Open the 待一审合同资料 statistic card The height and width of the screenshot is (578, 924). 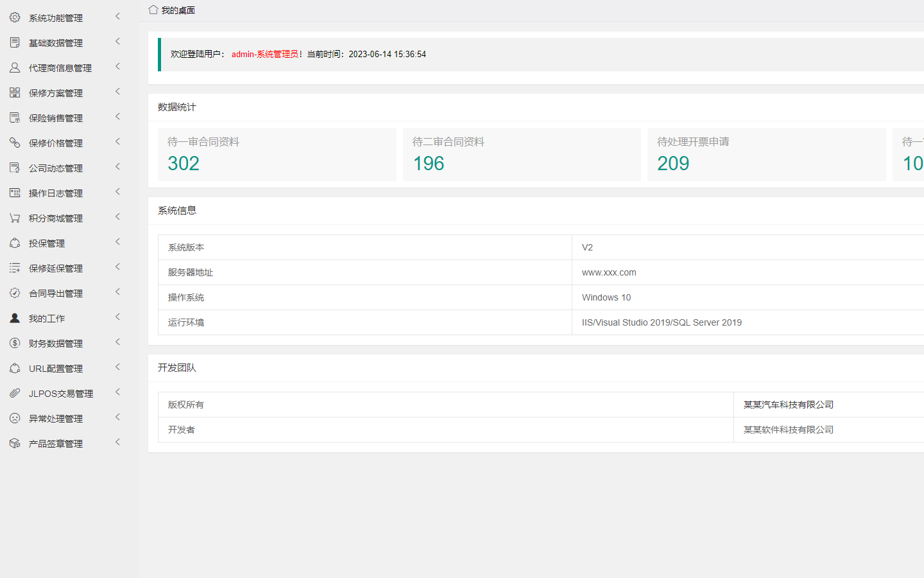click(x=277, y=154)
